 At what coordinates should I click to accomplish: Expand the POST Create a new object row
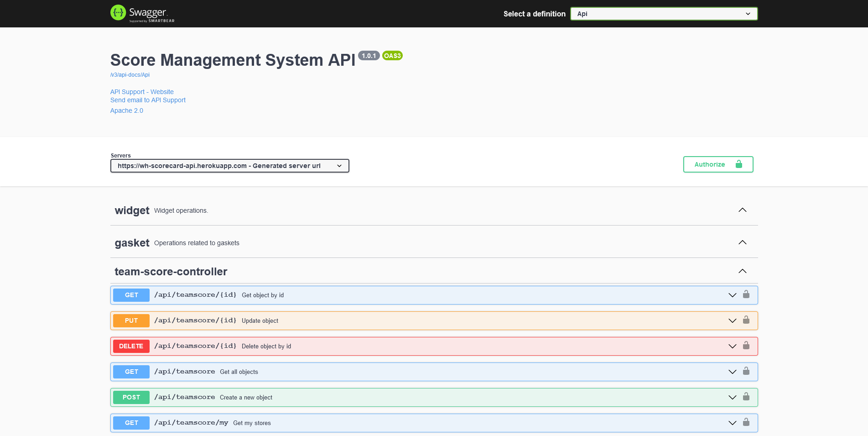point(733,397)
